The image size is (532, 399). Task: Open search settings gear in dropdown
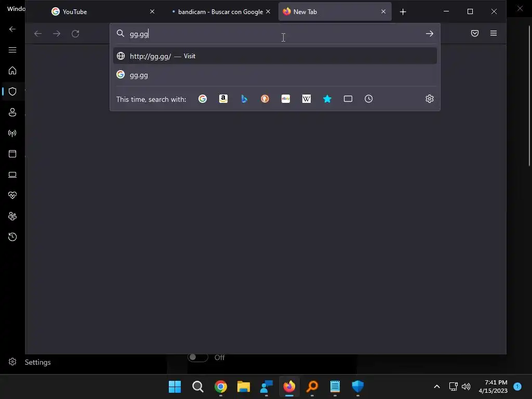click(430, 99)
